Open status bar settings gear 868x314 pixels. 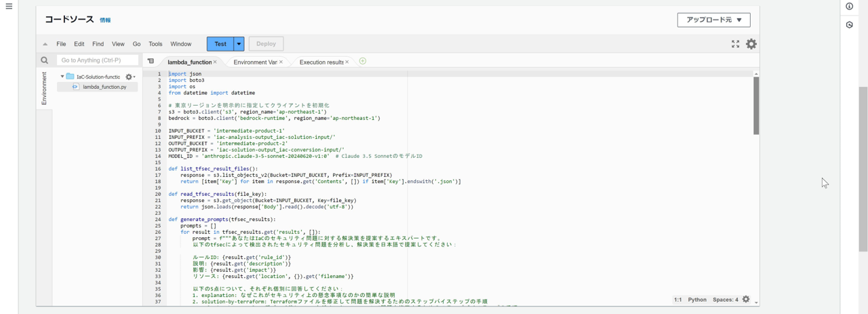(746, 299)
